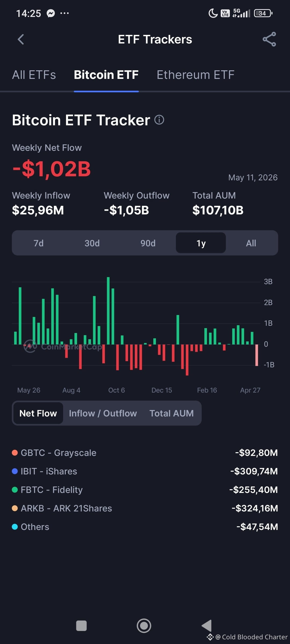
Task: Tap the battery indicator in status bar
Action: click(263, 13)
